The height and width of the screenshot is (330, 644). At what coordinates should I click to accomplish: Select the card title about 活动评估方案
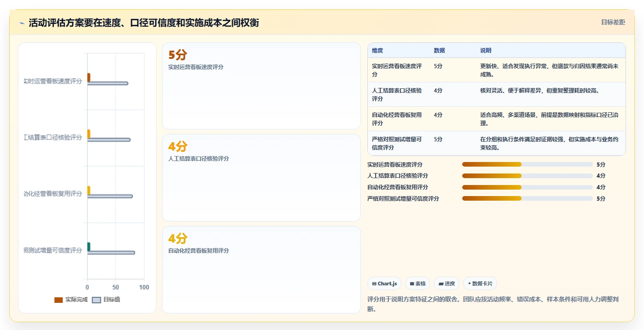(x=144, y=23)
